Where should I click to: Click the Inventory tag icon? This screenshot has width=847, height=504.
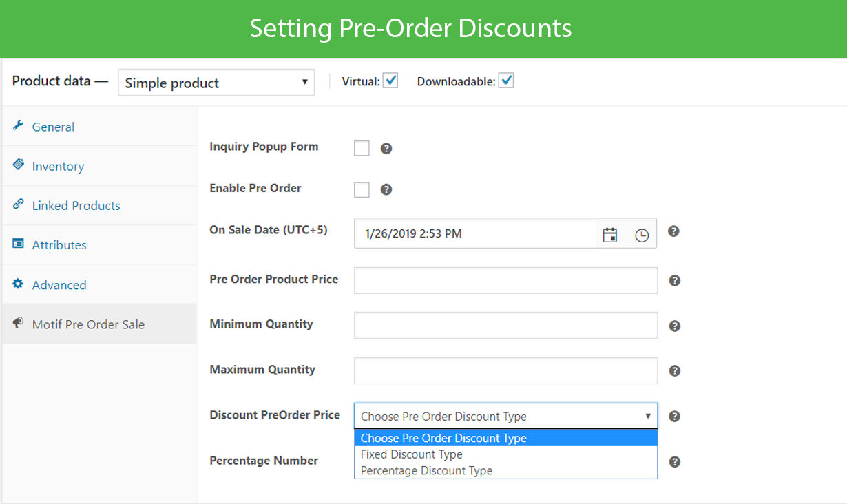pos(19,165)
